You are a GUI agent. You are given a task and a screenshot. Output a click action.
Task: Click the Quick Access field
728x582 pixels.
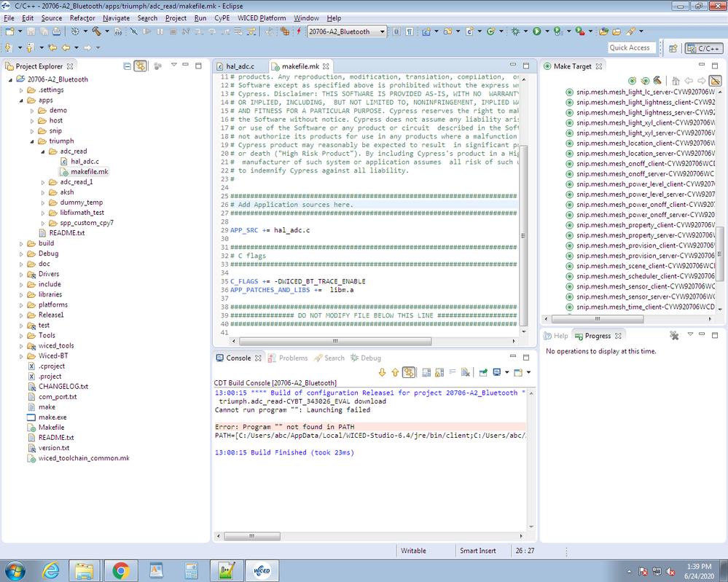pyautogui.click(x=633, y=47)
